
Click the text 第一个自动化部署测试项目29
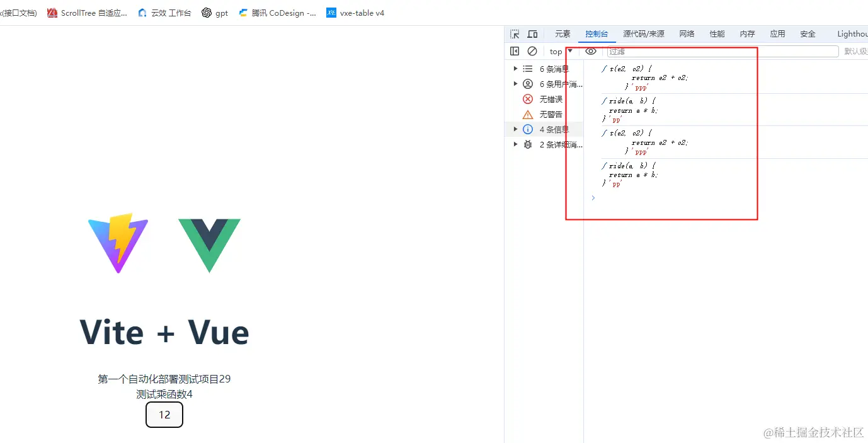164,379
